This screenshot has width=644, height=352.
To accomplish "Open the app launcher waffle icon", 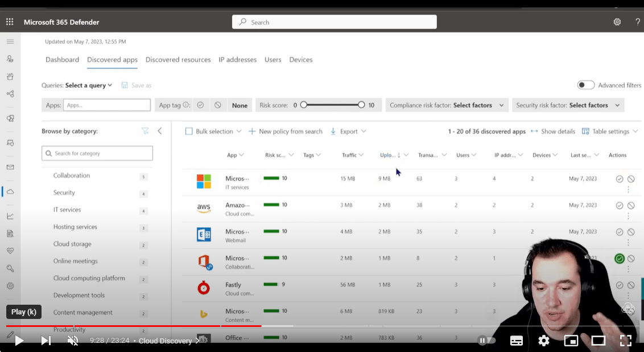I will tap(10, 22).
